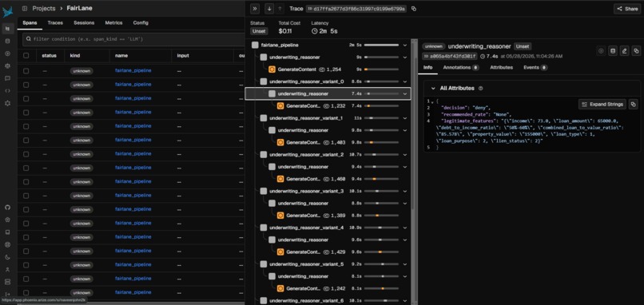Toggle dark mode with the moon icon
This screenshot has height=305, width=644.
point(7,257)
